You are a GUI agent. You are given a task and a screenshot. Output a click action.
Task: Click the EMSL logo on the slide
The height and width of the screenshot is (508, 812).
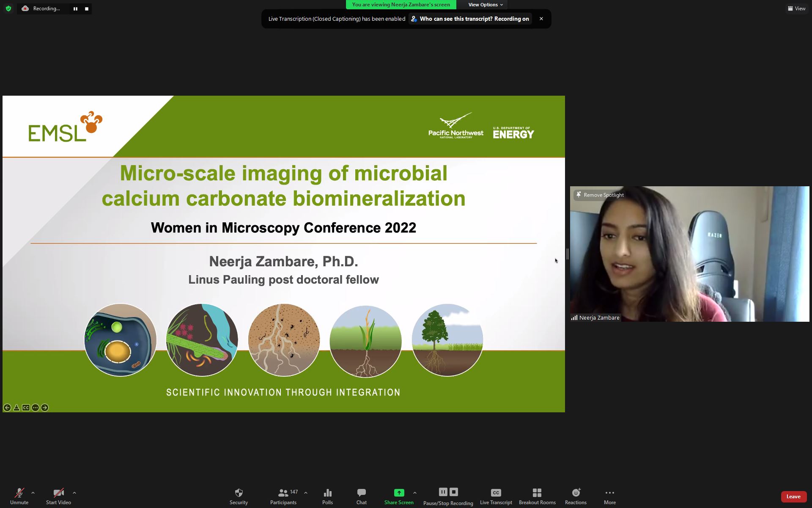click(65, 127)
